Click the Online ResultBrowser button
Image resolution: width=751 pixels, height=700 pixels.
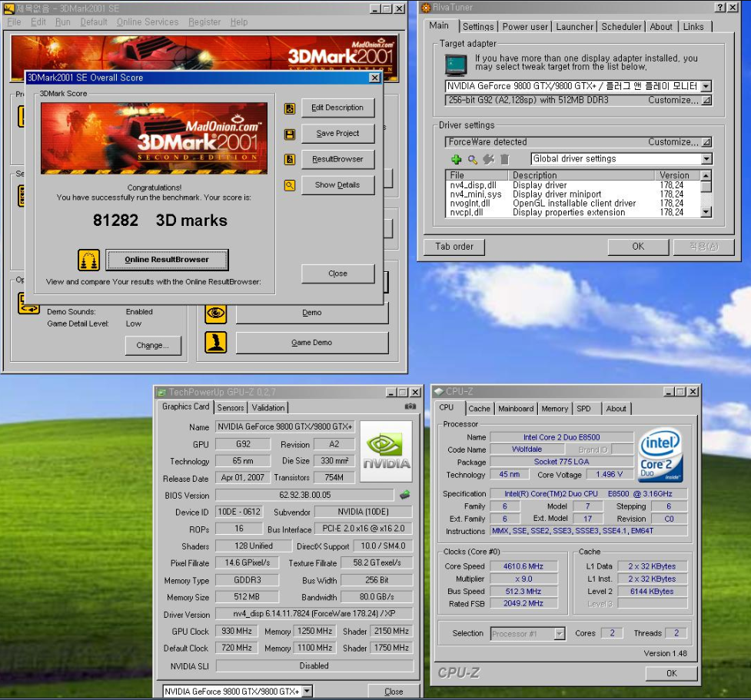coord(167,260)
